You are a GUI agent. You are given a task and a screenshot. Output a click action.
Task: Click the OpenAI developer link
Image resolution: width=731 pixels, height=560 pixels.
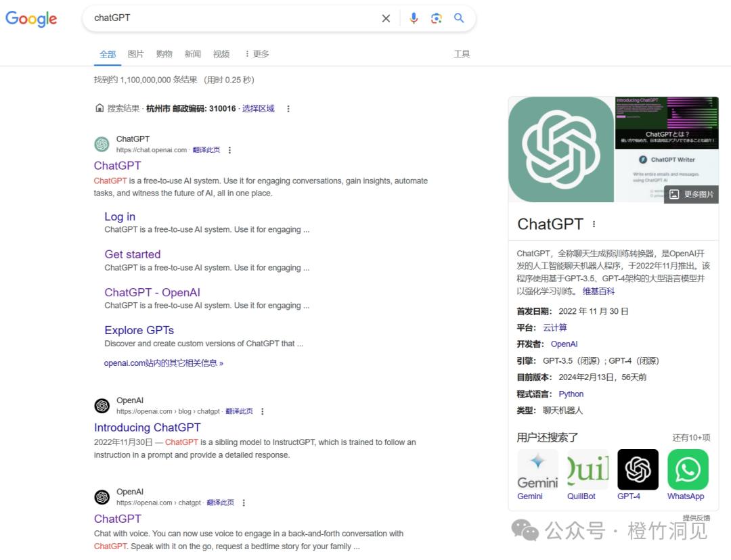tap(564, 344)
